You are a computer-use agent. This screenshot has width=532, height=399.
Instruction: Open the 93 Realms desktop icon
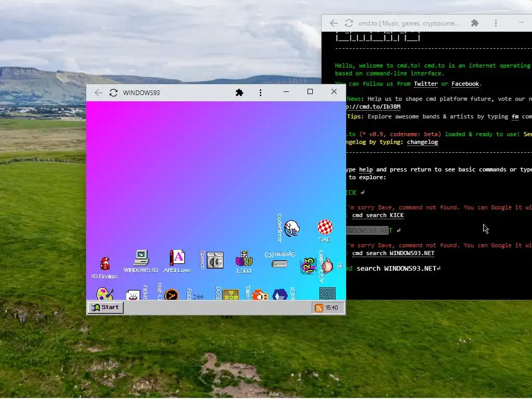[105, 264]
